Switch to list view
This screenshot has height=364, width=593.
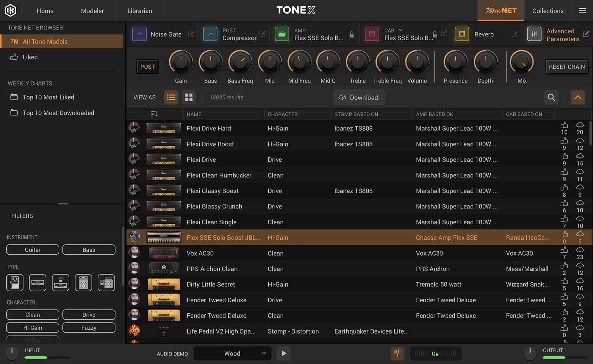tap(171, 97)
